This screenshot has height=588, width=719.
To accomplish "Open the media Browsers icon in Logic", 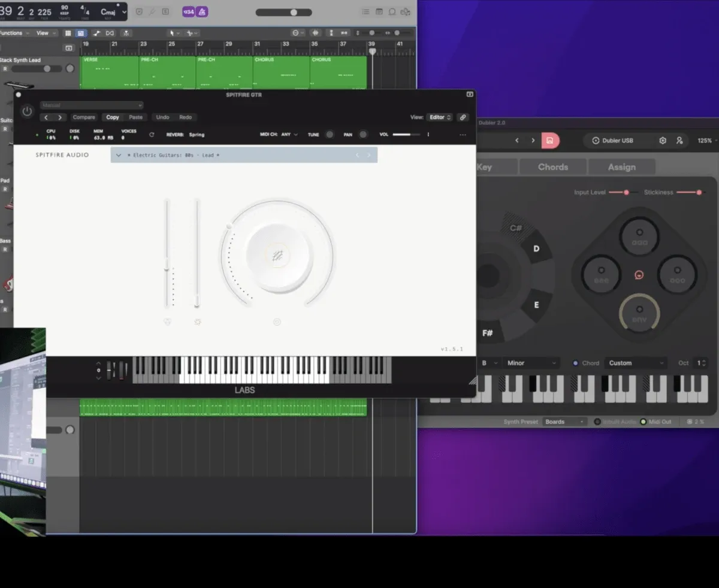I will 406,11.
